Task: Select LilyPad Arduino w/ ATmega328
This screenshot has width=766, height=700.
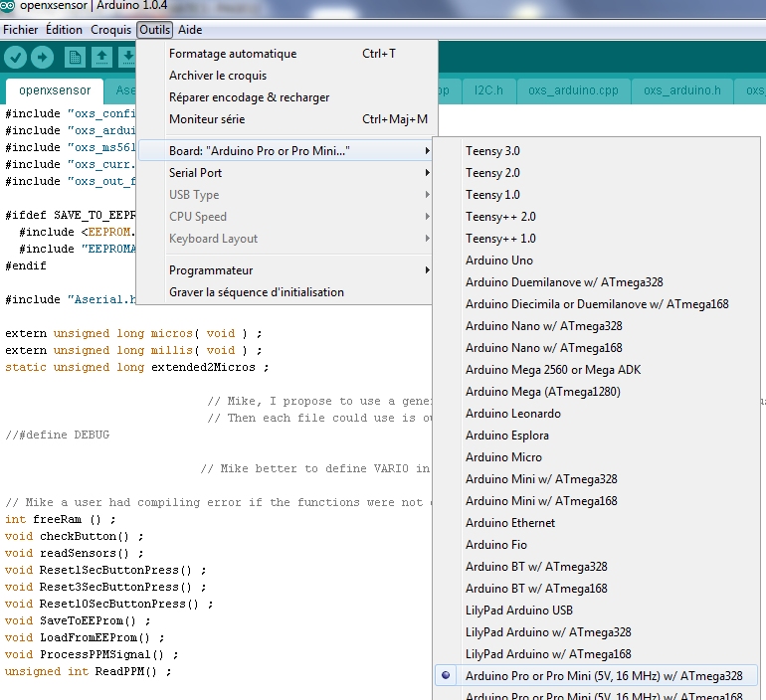Action: coord(596,632)
